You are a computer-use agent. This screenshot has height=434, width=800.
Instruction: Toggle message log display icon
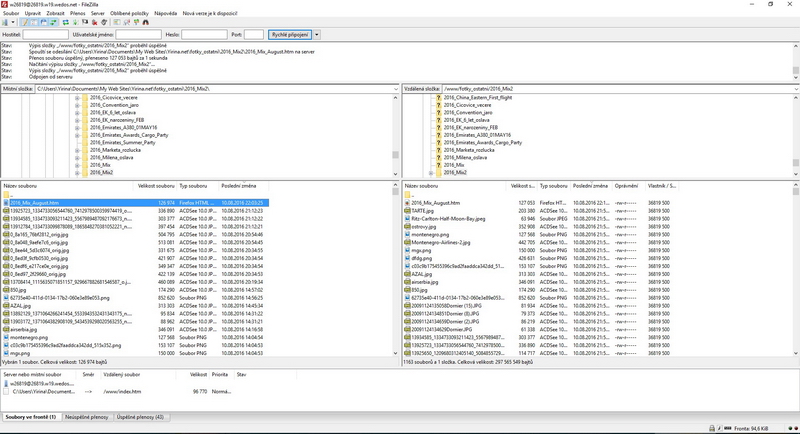[x=26, y=20]
